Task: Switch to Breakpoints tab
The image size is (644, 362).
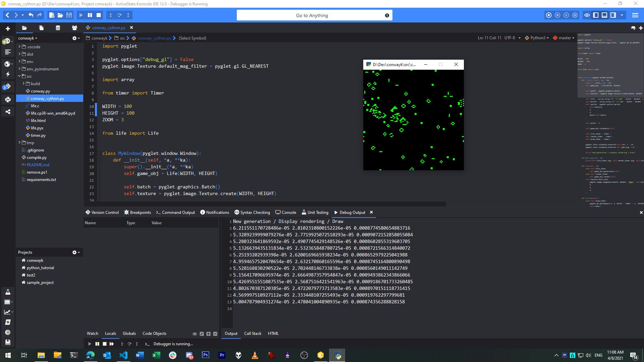Action: (138, 213)
